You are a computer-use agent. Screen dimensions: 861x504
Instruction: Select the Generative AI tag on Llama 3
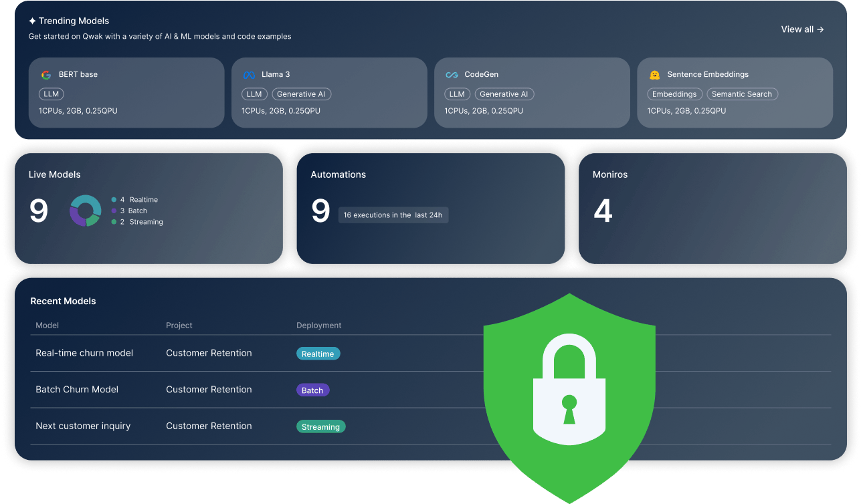click(302, 94)
